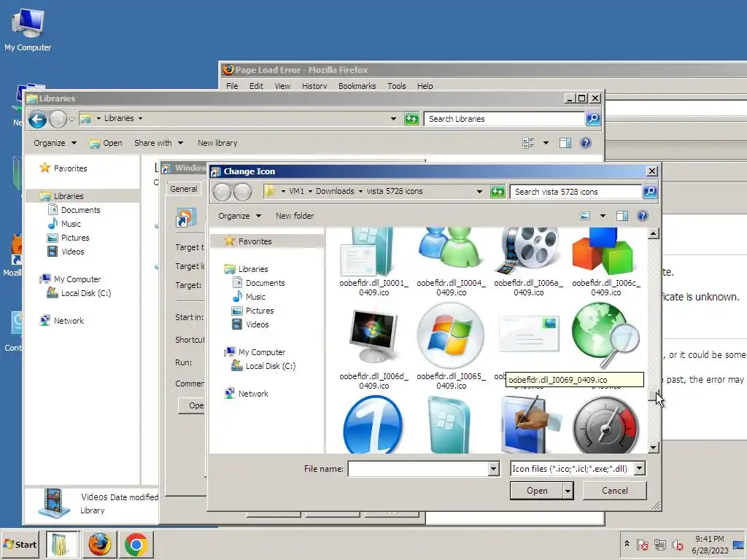Open help icon in Libraries window
The image size is (747, 560).
click(586, 144)
